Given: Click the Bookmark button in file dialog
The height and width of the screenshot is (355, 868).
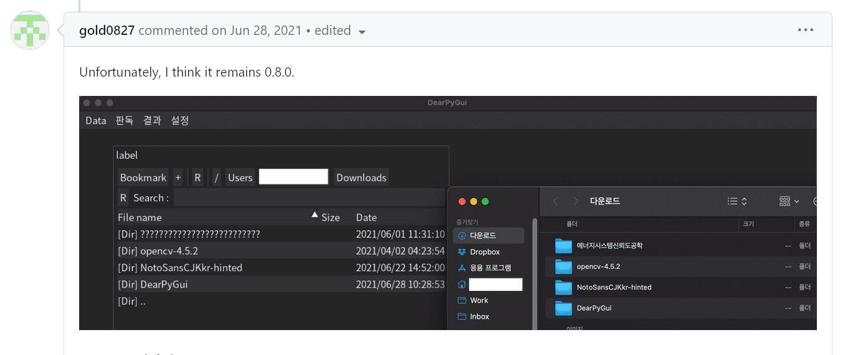Looking at the screenshot, I should pos(143,177).
